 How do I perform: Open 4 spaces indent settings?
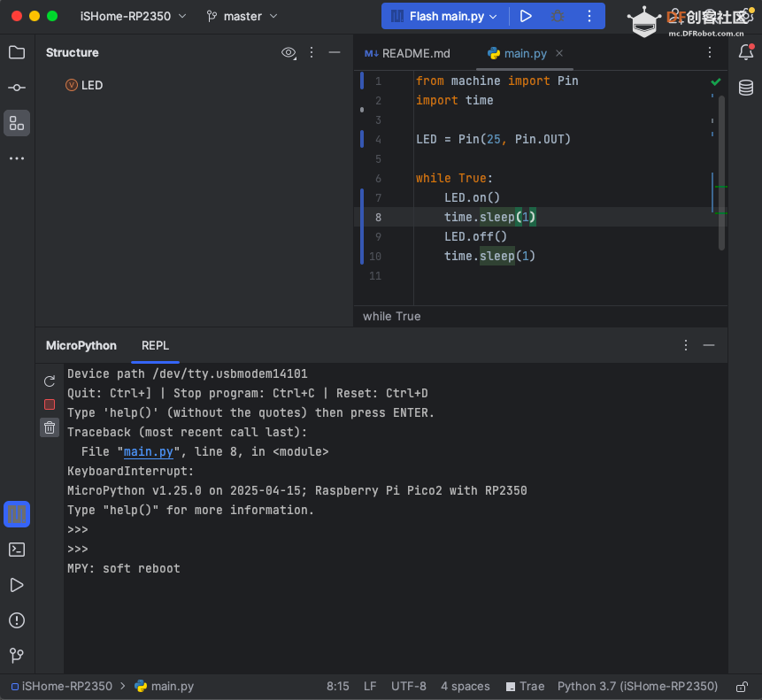point(465,687)
